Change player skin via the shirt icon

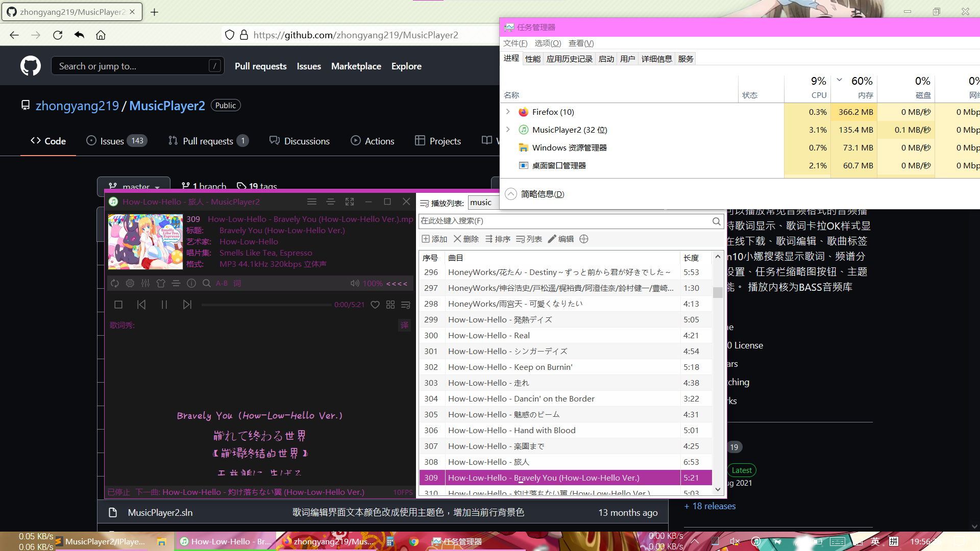pyautogui.click(x=161, y=283)
